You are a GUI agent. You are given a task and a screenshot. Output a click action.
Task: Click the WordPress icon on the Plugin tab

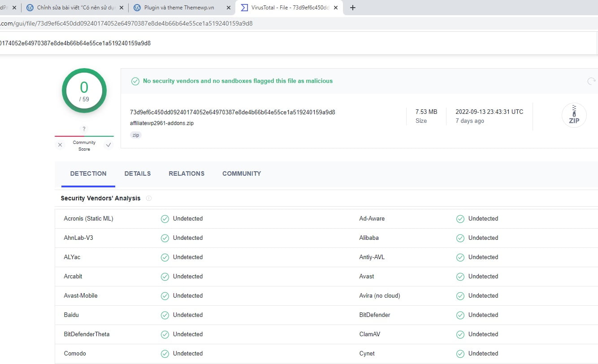(x=138, y=7)
